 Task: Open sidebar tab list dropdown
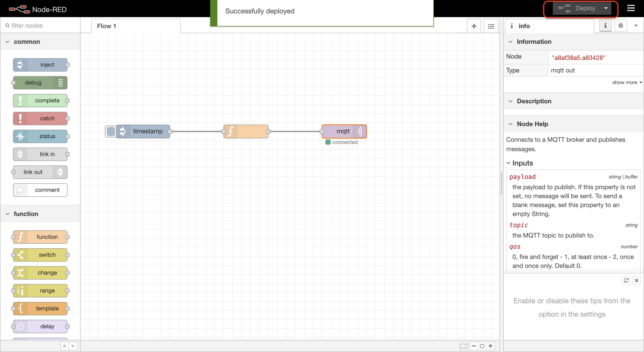point(636,25)
